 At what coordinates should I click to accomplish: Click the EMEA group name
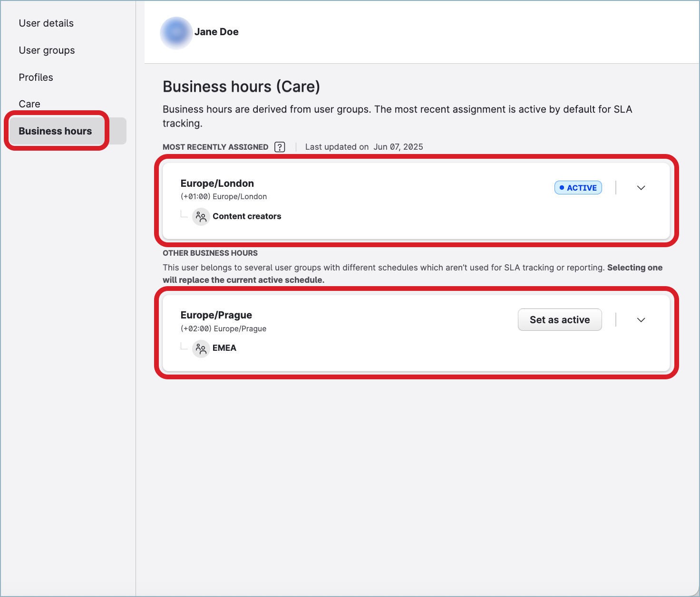tap(224, 348)
